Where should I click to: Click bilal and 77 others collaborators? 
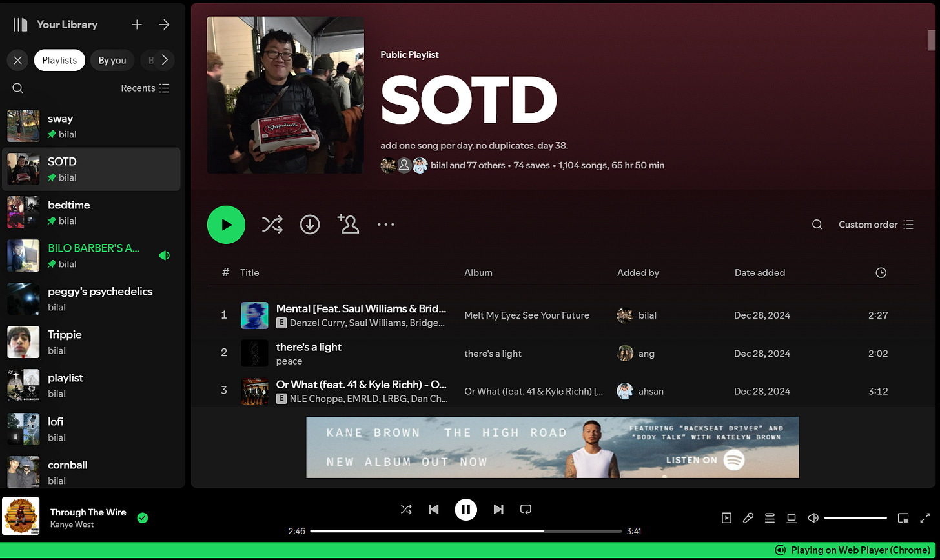click(468, 165)
